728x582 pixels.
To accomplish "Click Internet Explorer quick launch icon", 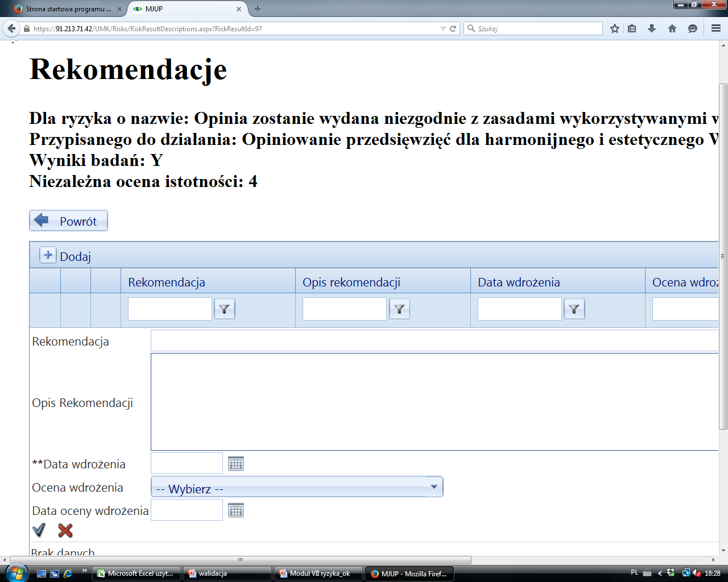I will [x=68, y=573].
